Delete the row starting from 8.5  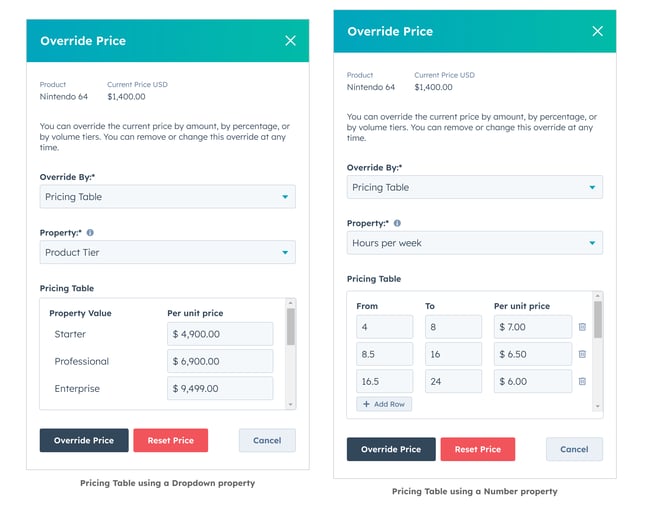[582, 354]
